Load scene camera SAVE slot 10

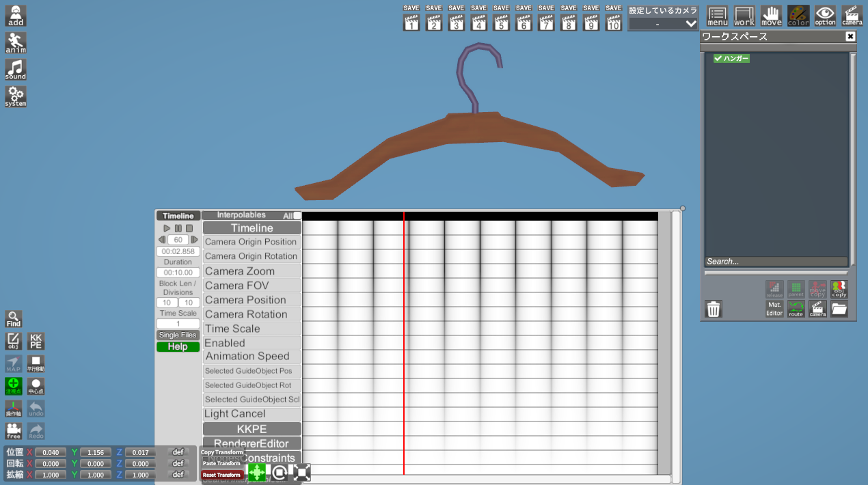coord(614,23)
